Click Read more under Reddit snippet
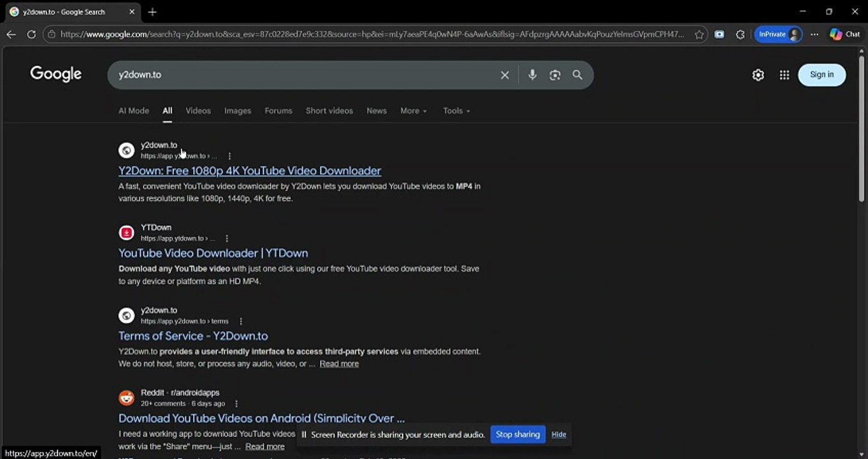This screenshot has width=868, height=459. [x=264, y=447]
